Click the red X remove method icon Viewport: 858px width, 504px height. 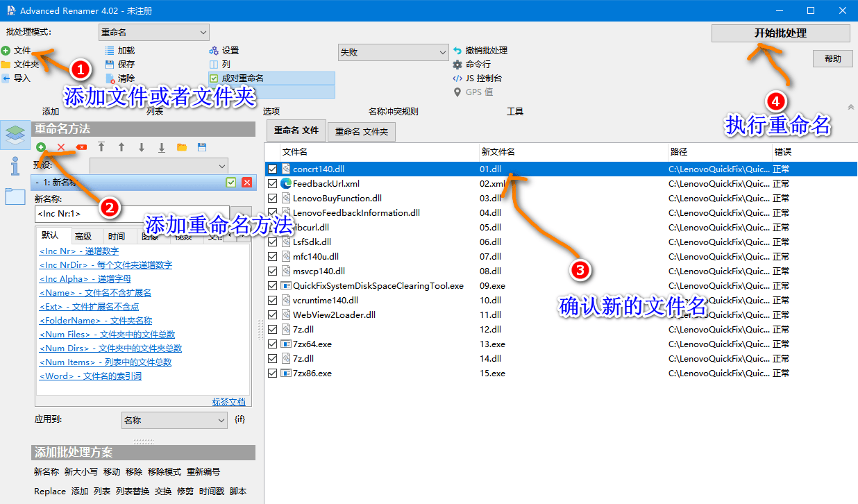[61, 147]
